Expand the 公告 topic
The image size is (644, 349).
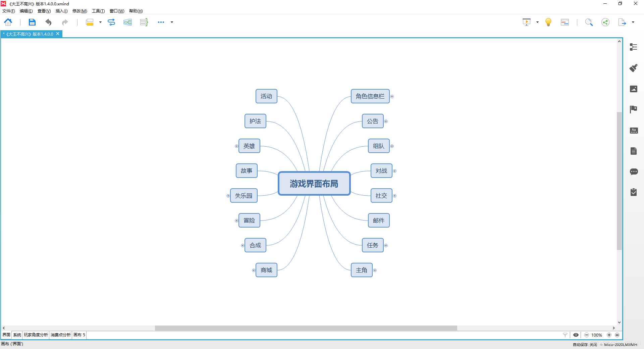386,121
